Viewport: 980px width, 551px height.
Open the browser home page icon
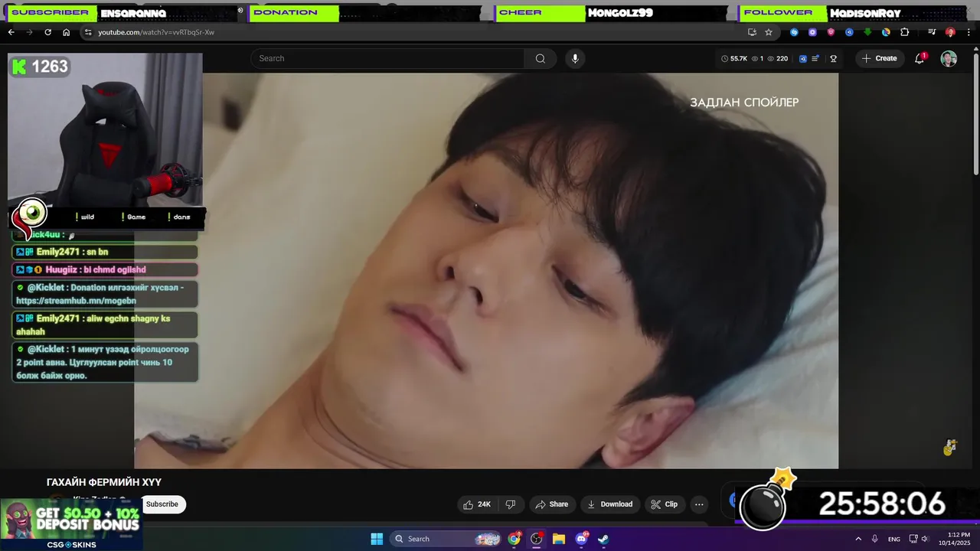click(x=66, y=32)
